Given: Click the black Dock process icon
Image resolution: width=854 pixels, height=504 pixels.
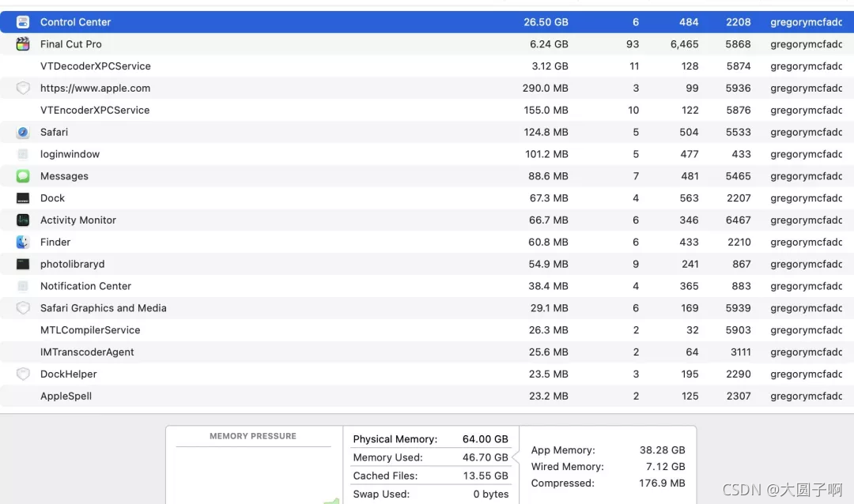Looking at the screenshot, I should tap(23, 198).
